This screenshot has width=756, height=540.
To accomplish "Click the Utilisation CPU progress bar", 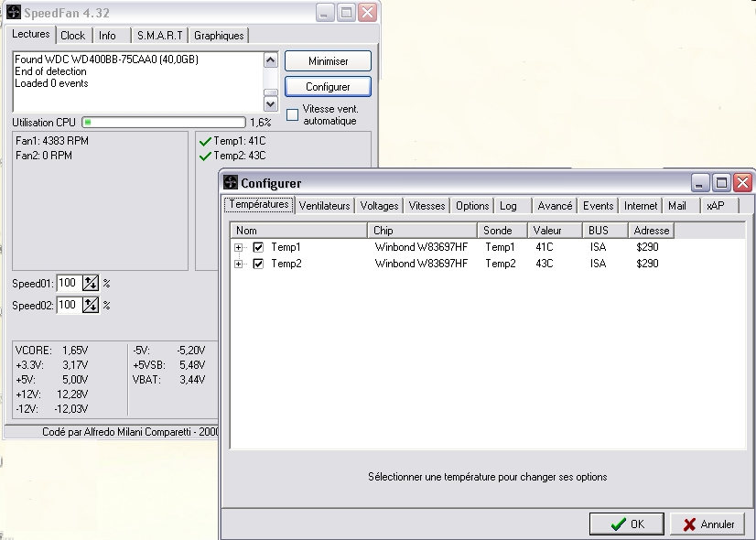I will point(164,123).
